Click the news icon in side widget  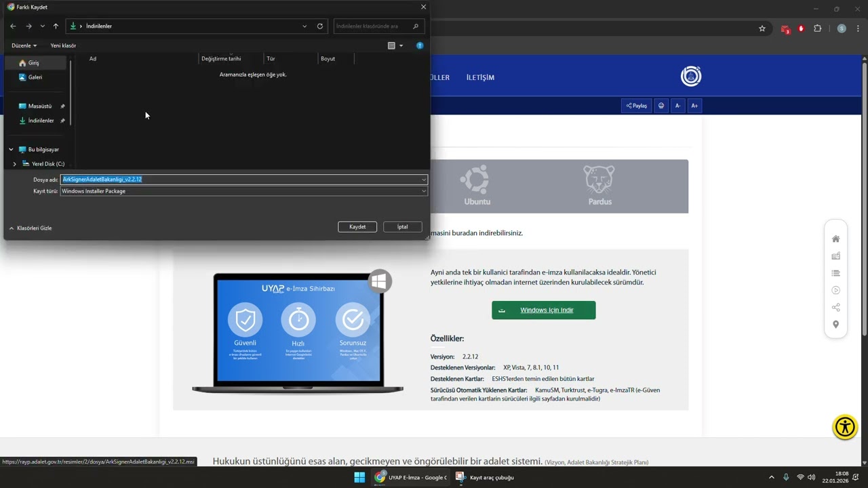(835, 256)
